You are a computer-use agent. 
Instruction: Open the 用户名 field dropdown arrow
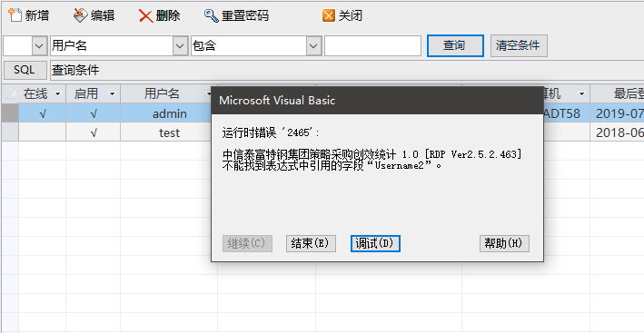(x=181, y=46)
